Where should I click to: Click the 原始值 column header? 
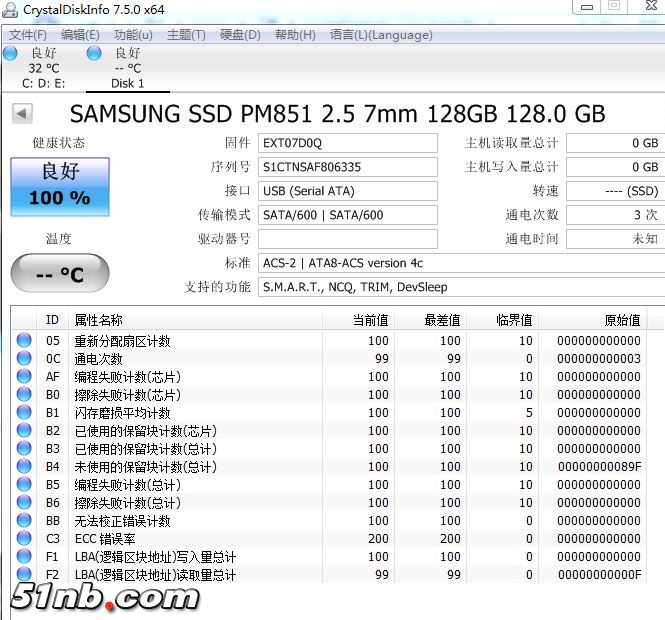[592, 320]
